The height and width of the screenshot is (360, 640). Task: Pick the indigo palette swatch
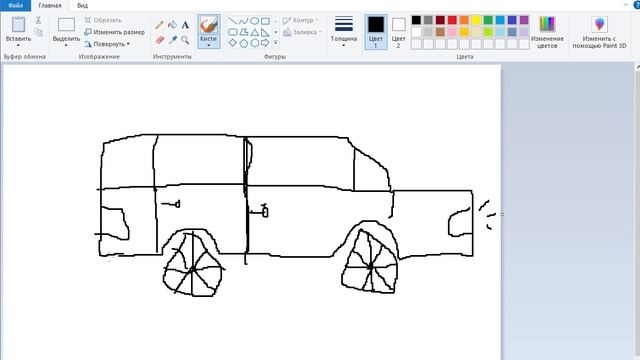pos(512,20)
